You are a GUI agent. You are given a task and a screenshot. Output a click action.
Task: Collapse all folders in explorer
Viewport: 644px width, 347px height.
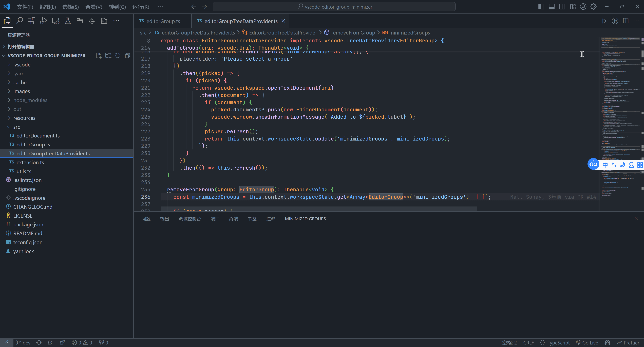pyautogui.click(x=127, y=56)
